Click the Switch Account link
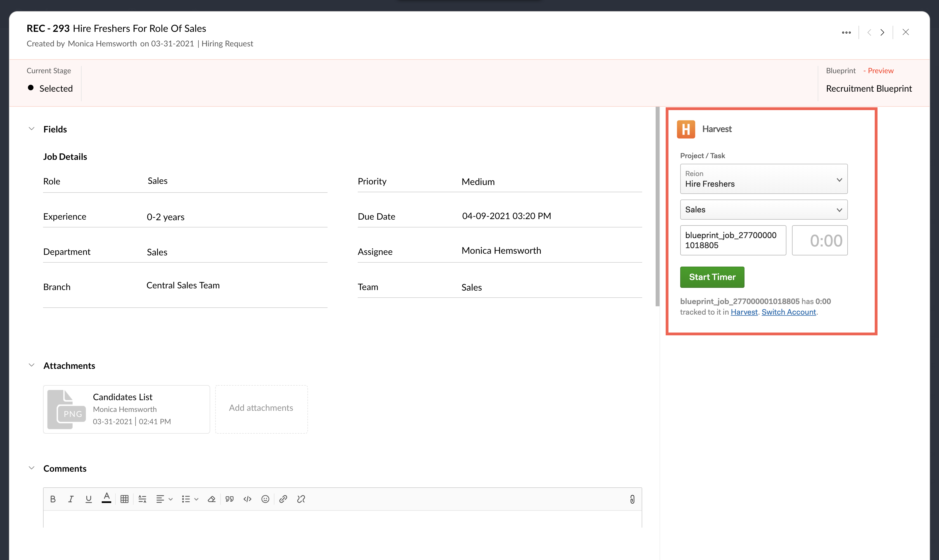The width and height of the screenshot is (939, 560). pos(788,312)
